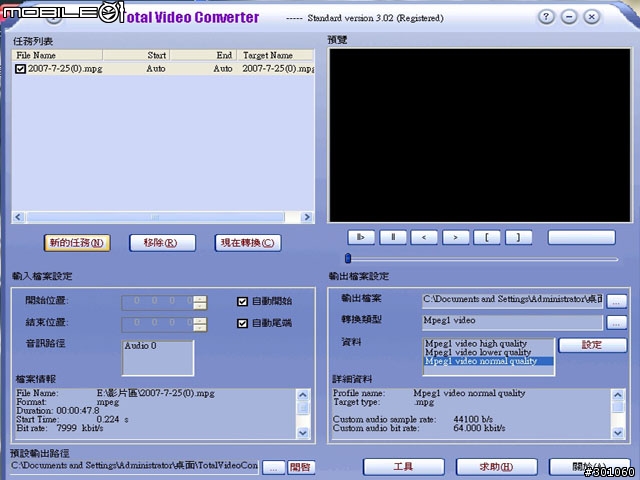Click the End column header

click(x=203, y=55)
